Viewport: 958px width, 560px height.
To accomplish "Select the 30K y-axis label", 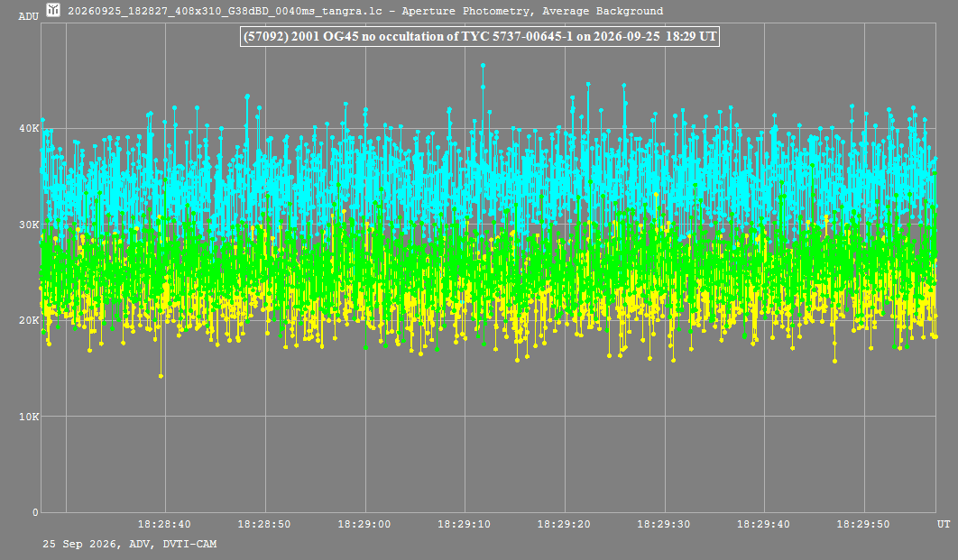I will coord(29,225).
